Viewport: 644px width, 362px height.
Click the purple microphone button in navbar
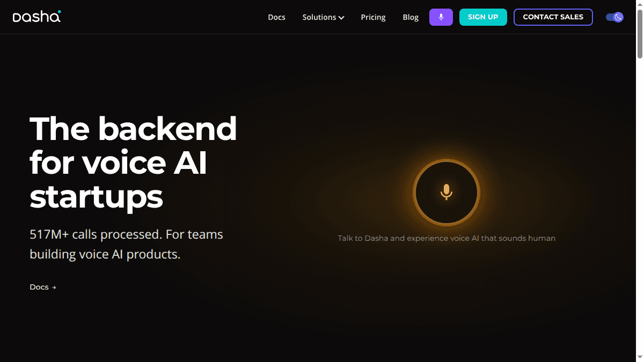pyautogui.click(x=441, y=17)
